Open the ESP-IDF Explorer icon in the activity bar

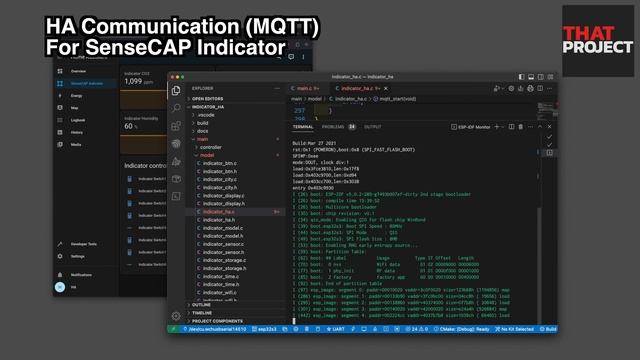coord(176,143)
